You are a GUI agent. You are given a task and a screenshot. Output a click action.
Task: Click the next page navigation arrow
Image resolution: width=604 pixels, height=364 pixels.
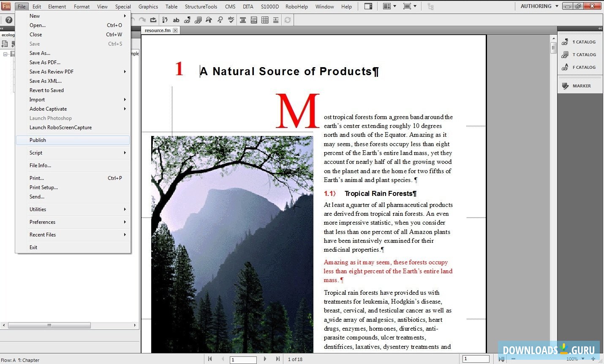coord(265,359)
